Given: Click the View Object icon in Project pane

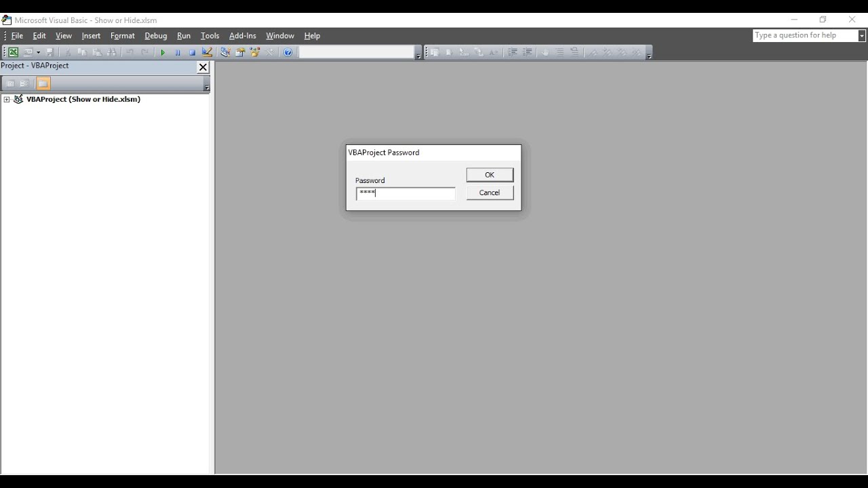Looking at the screenshot, I should click(24, 83).
